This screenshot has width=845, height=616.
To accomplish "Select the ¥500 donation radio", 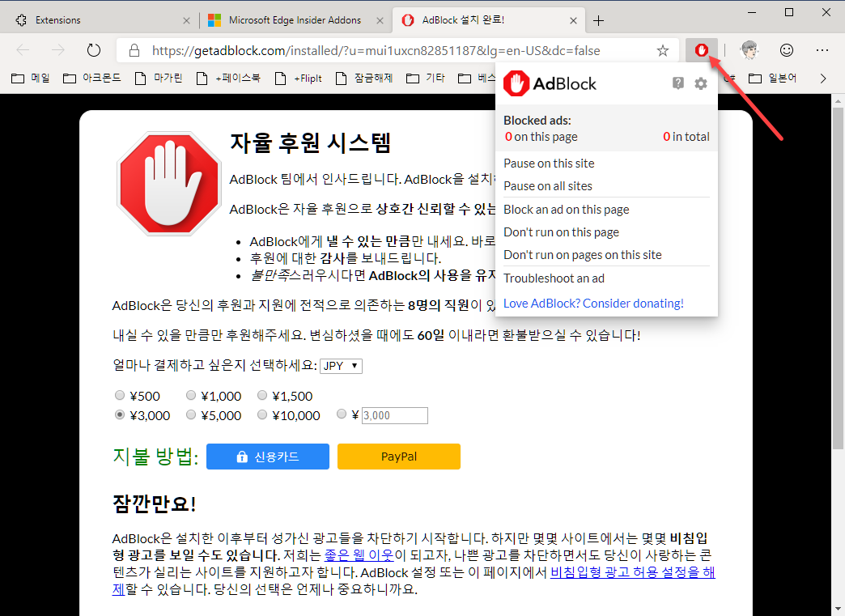I will point(120,396).
